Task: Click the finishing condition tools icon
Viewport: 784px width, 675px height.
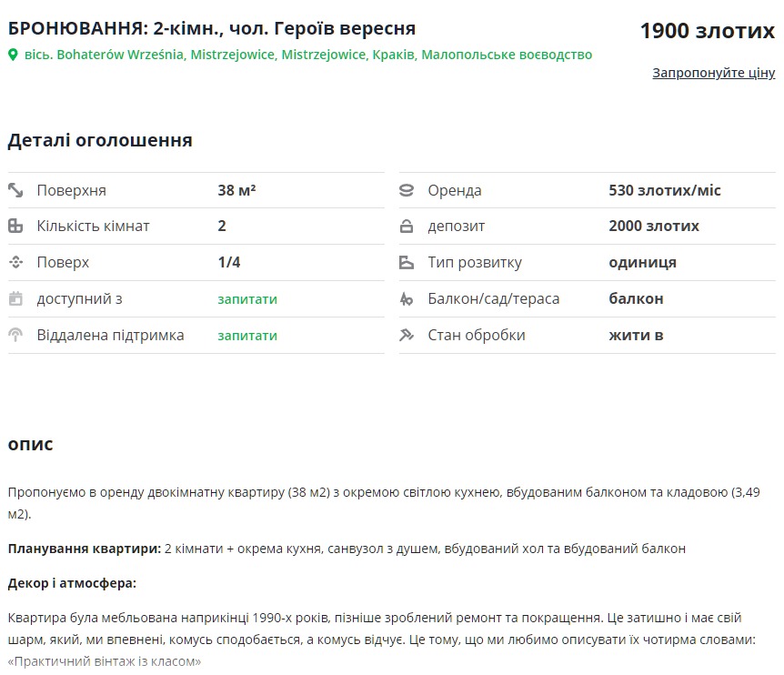Action: [x=407, y=336]
